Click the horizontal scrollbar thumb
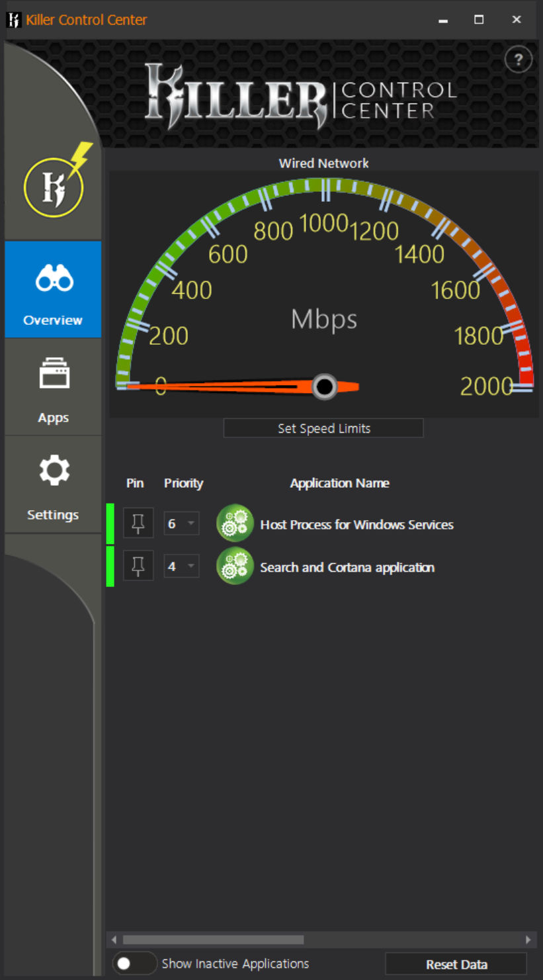This screenshot has height=980, width=543. click(x=213, y=940)
